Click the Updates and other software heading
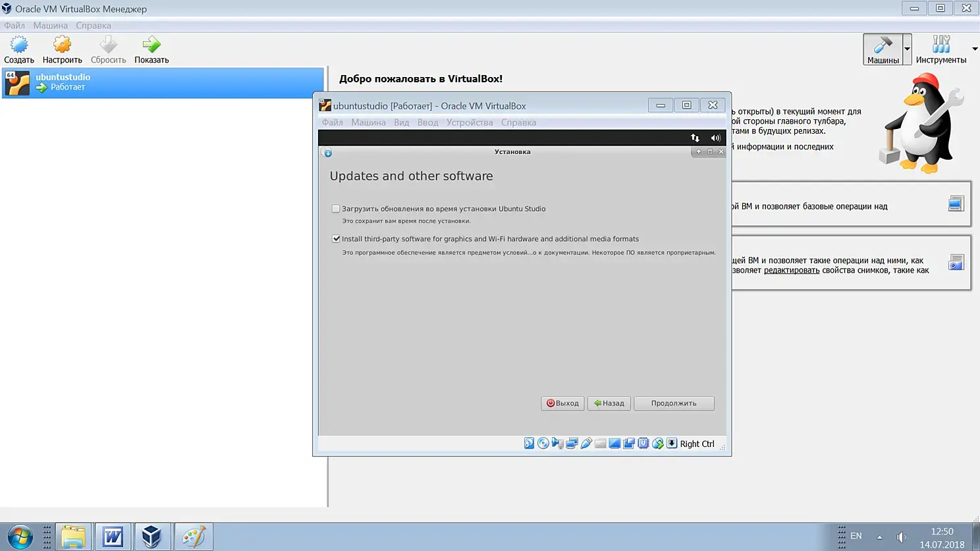 point(411,176)
